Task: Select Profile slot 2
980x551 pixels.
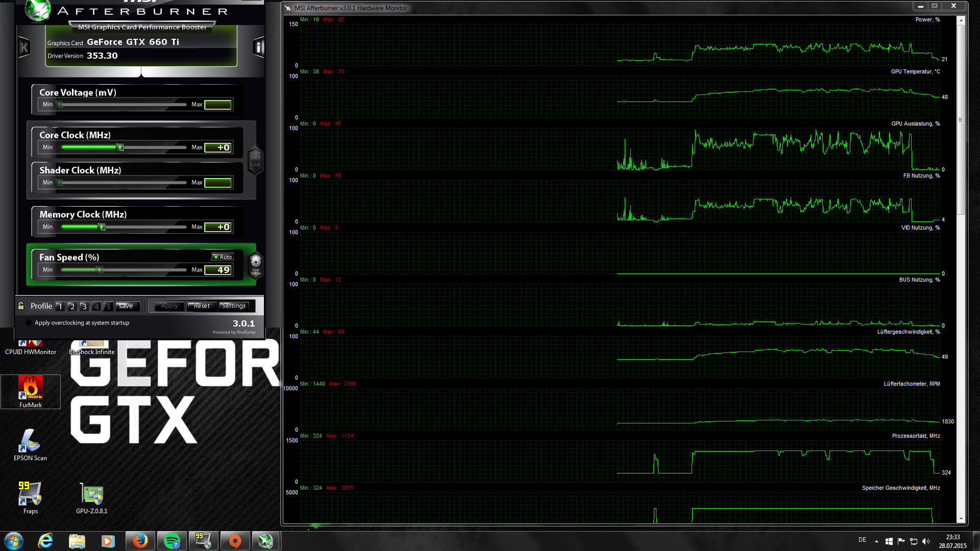Action: (72, 306)
